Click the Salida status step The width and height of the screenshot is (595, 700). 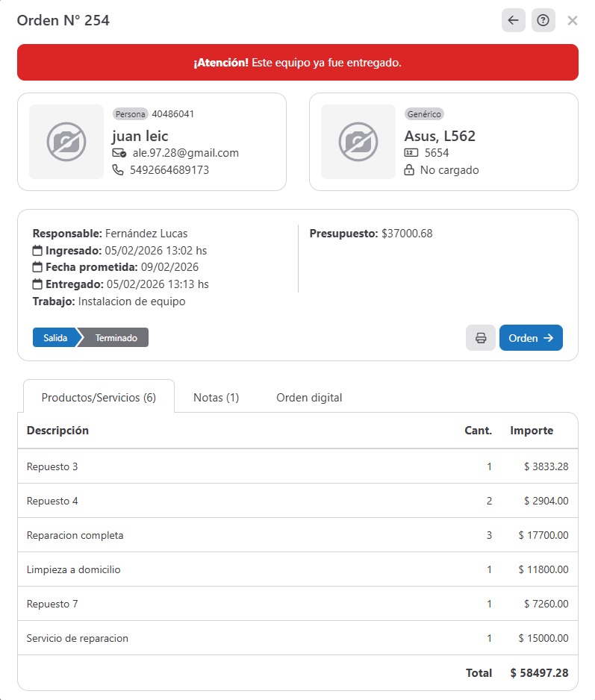click(55, 338)
